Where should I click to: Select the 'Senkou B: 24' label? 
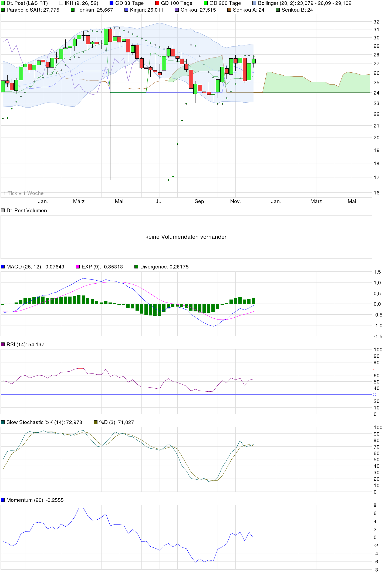pos(297,10)
